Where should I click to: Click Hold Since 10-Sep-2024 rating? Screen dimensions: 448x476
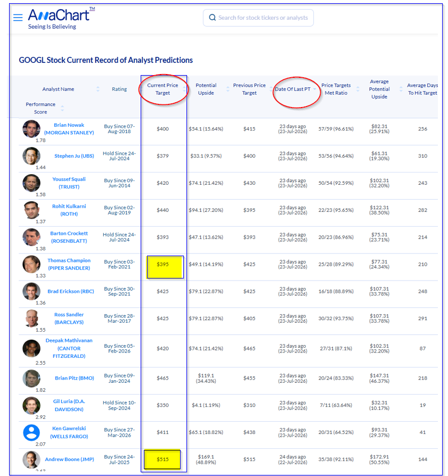(119, 405)
